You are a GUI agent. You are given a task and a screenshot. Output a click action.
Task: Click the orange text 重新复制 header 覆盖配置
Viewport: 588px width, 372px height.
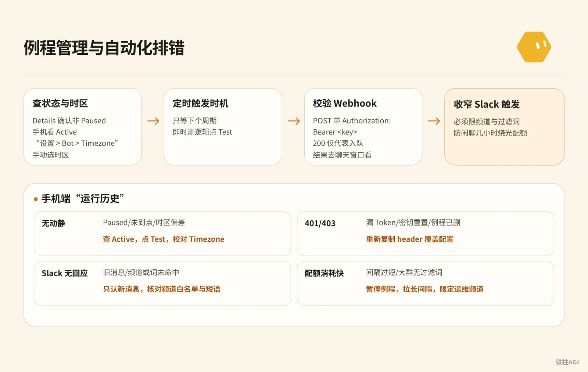point(410,239)
